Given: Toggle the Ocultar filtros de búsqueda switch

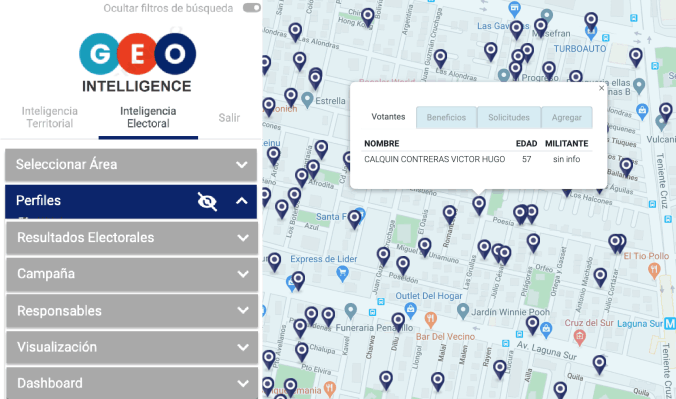Looking at the screenshot, I should tap(252, 8).
